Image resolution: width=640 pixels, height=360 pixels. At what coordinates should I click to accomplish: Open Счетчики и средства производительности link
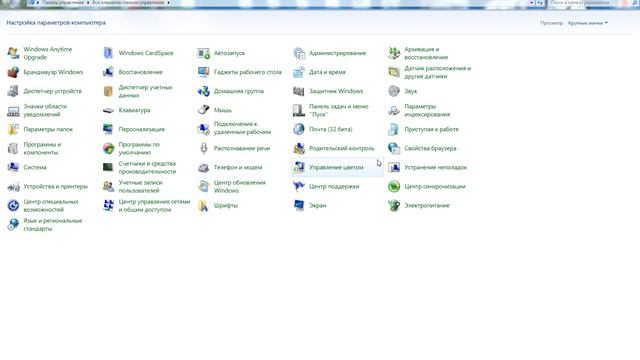[x=147, y=167]
